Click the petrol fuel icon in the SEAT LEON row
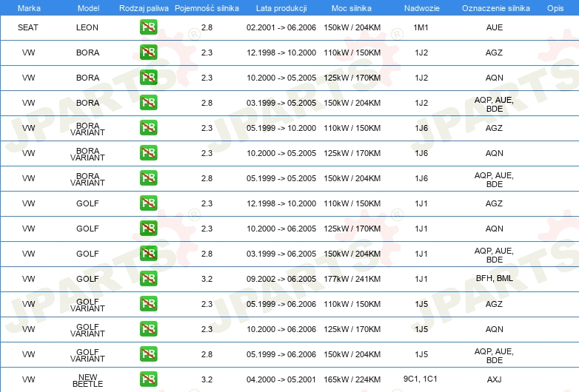The width and height of the screenshot is (579, 392). (148, 27)
